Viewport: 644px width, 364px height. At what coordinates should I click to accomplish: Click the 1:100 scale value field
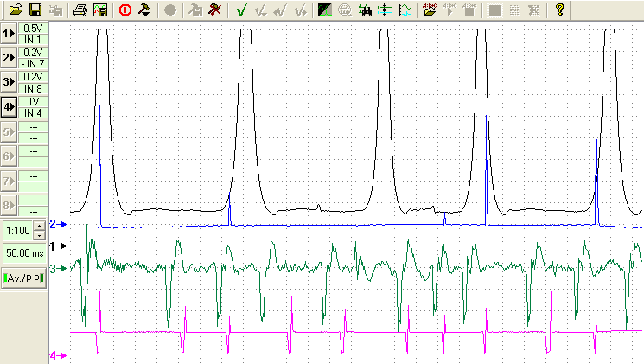pos(18,231)
